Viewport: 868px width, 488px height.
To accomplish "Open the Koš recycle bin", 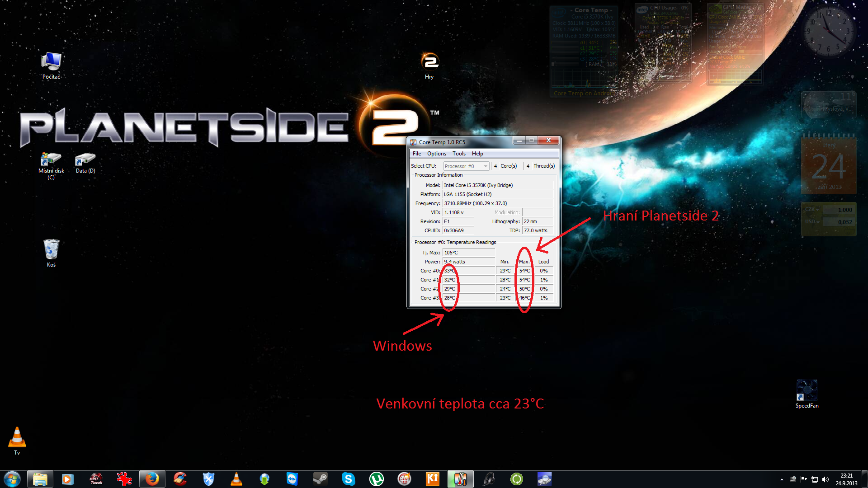I will coord(51,253).
